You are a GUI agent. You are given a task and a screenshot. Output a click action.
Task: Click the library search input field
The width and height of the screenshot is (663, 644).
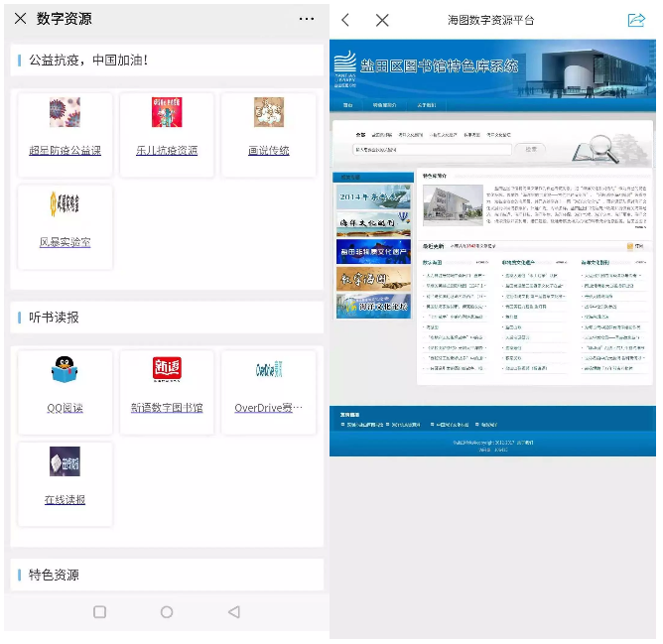(432, 149)
